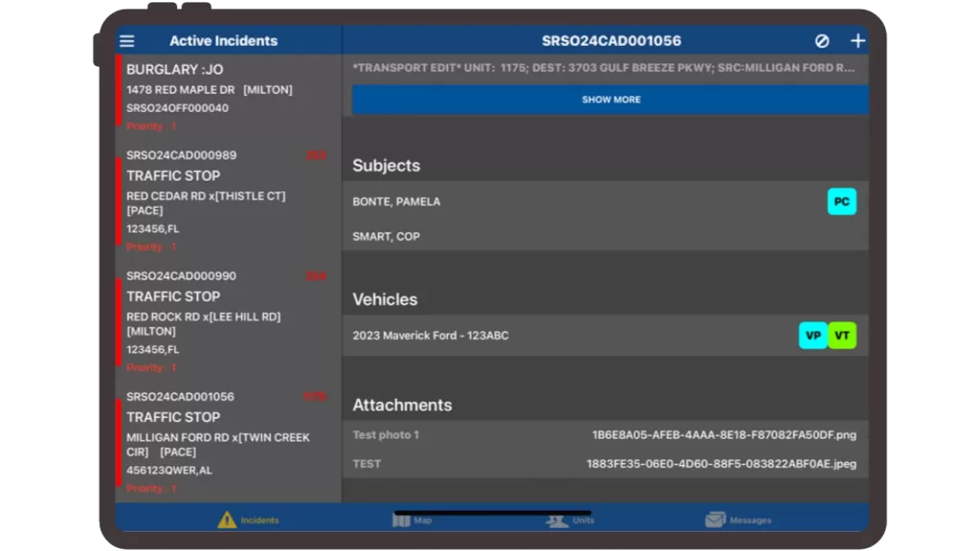Toggle the VT badge on the 2023 Maverick Ford
Image resolution: width=980 pixels, height=551 pixels.
click(843, 336)
